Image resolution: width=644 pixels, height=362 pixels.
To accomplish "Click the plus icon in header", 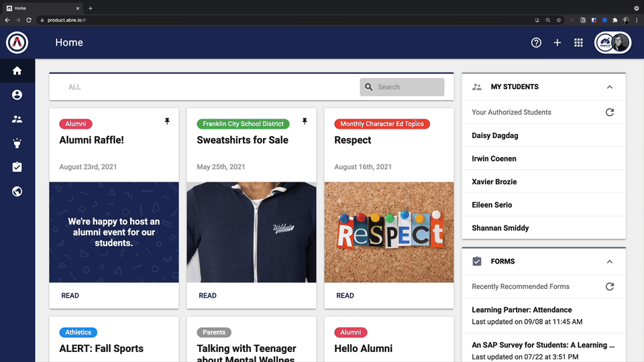I will [x=557, y=43].
